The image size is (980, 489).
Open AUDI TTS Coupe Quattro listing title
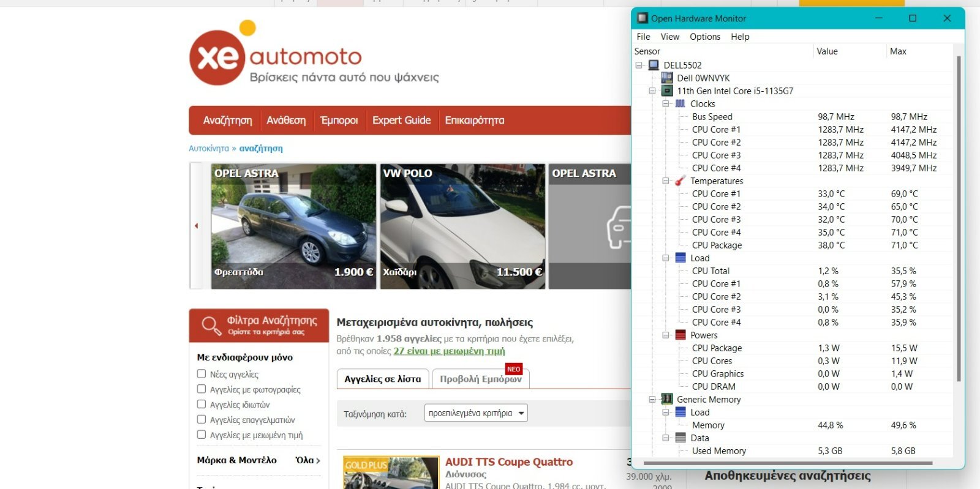(509, 461)
